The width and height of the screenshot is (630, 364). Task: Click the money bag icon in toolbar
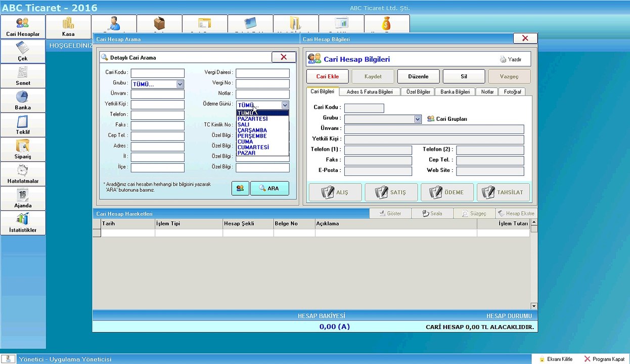pos(387,23)
